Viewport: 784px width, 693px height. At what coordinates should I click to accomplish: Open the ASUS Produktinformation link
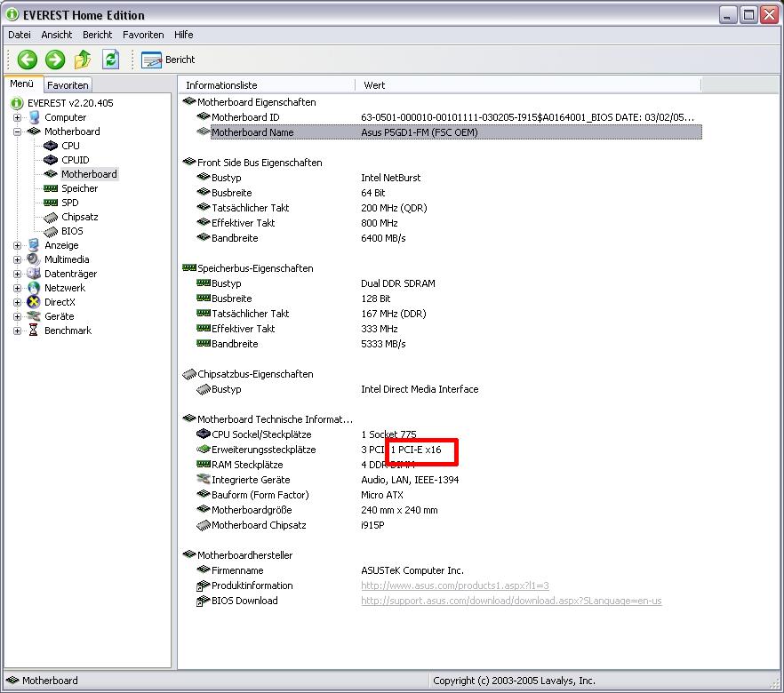[454, 585]
